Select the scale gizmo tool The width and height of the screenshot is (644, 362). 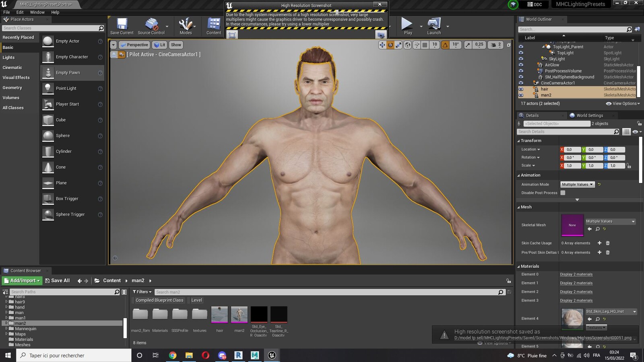point(398,45)
